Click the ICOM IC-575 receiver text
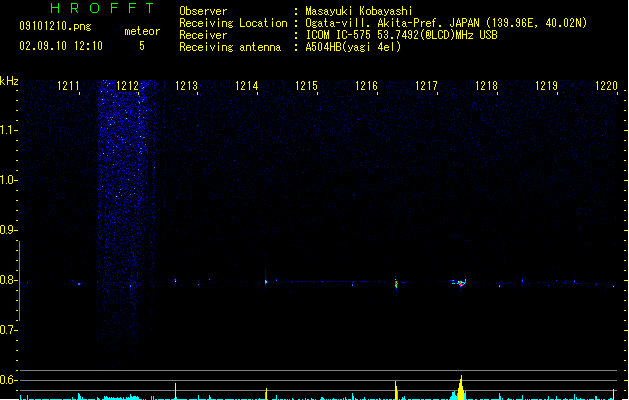This screenshot has width=629, height=400. [401, 35]
